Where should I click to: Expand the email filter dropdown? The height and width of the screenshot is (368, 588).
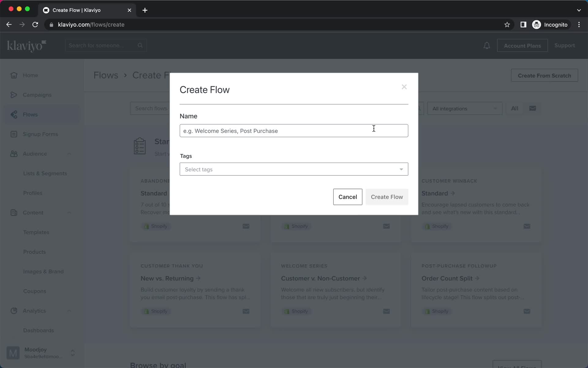pos(533,109)
